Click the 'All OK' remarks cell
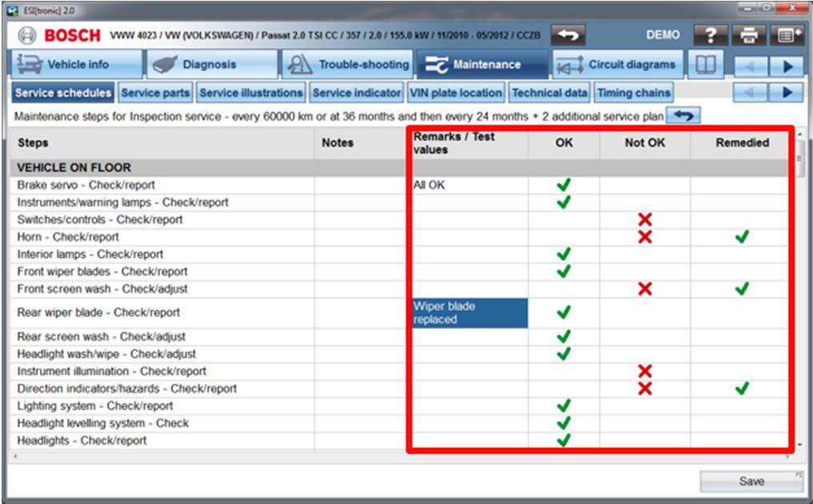 coord(470,185)
